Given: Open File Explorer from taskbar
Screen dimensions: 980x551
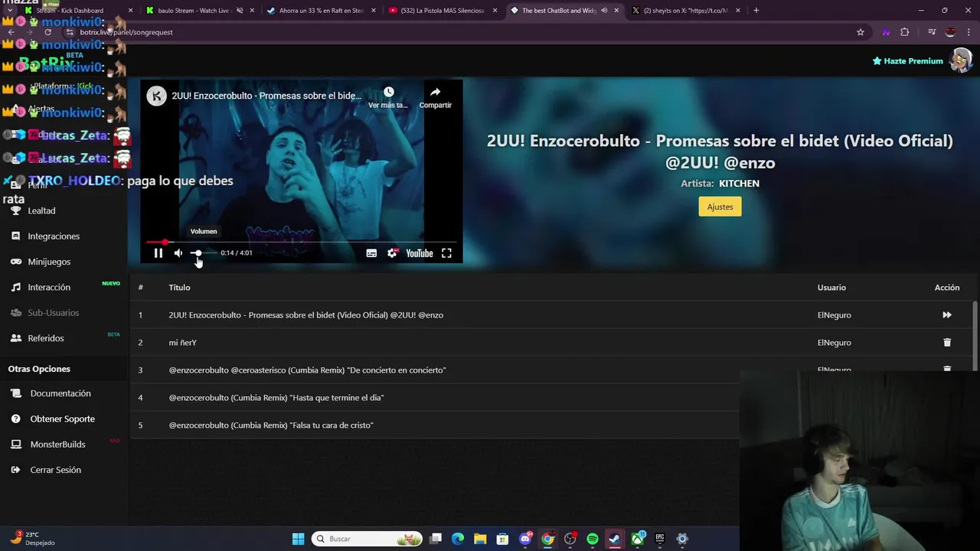Looking at the screenshot, I should pos(480,539).
